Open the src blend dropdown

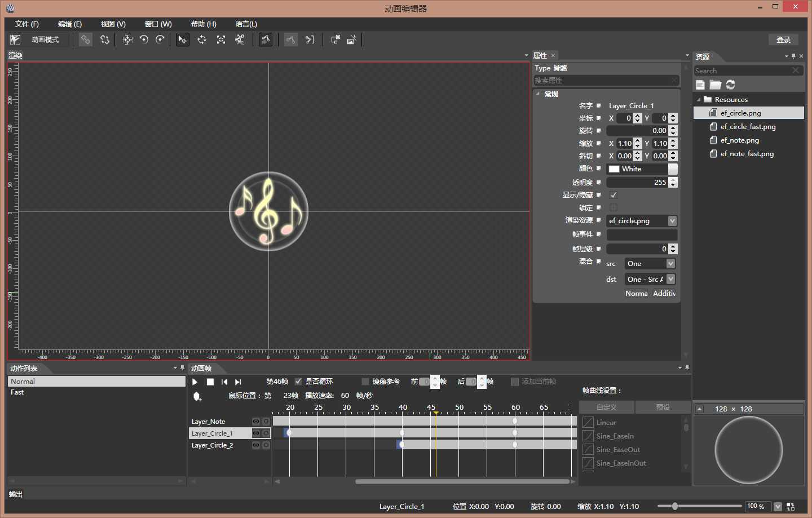(x=670, y=264)
